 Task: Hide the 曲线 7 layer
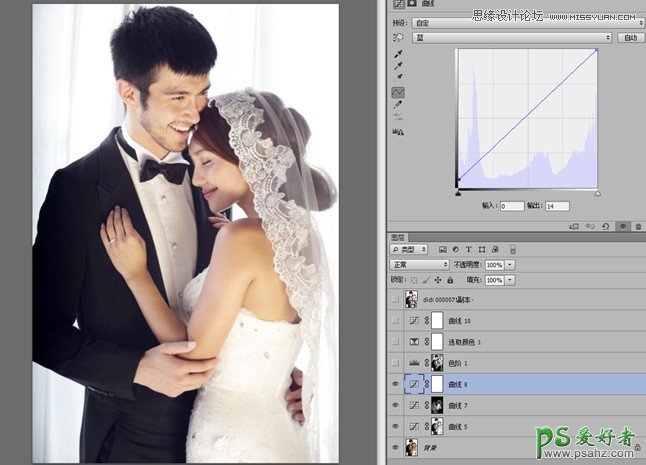click(396, 405)
